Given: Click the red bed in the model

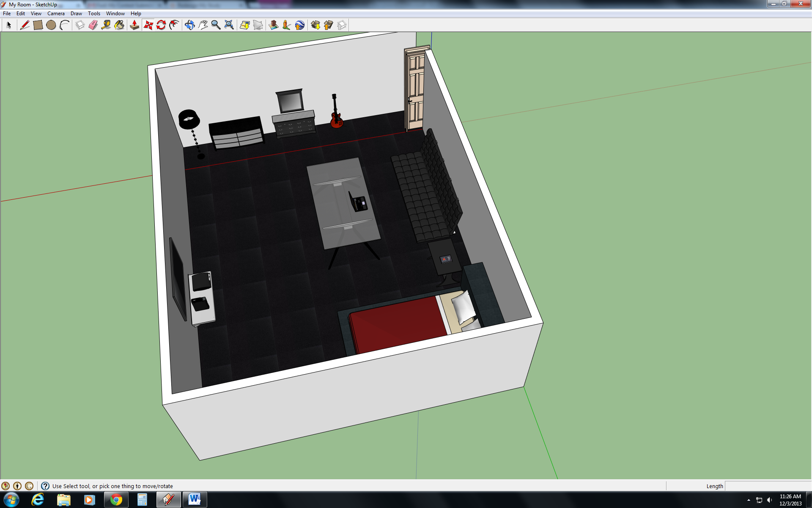Looking at the screenshot, I should point(398,325).
